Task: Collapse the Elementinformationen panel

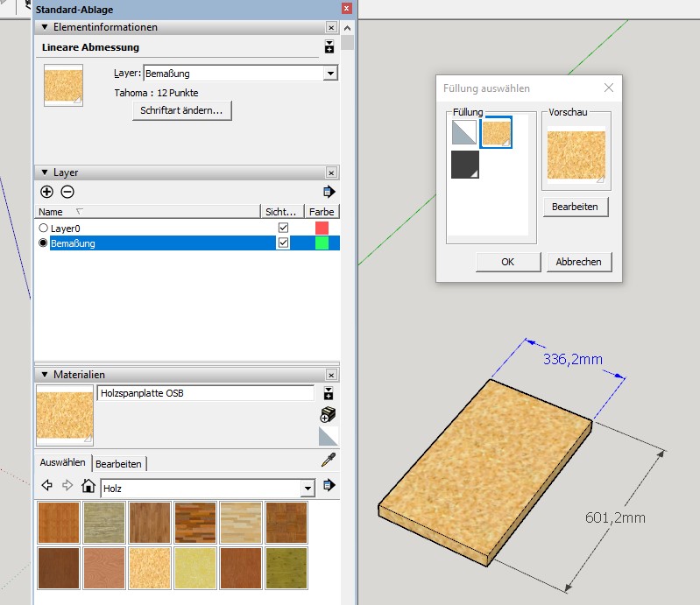Action: [x=45, y=28]
